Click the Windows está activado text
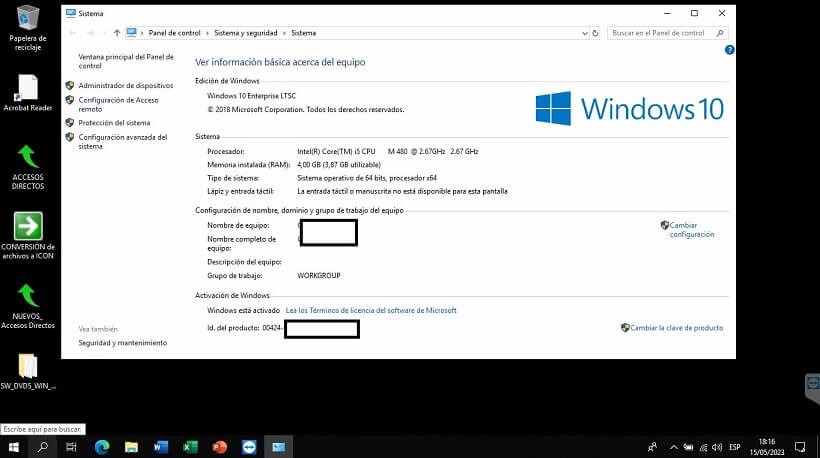The image size is (820, 458). [x=243, y=310]
